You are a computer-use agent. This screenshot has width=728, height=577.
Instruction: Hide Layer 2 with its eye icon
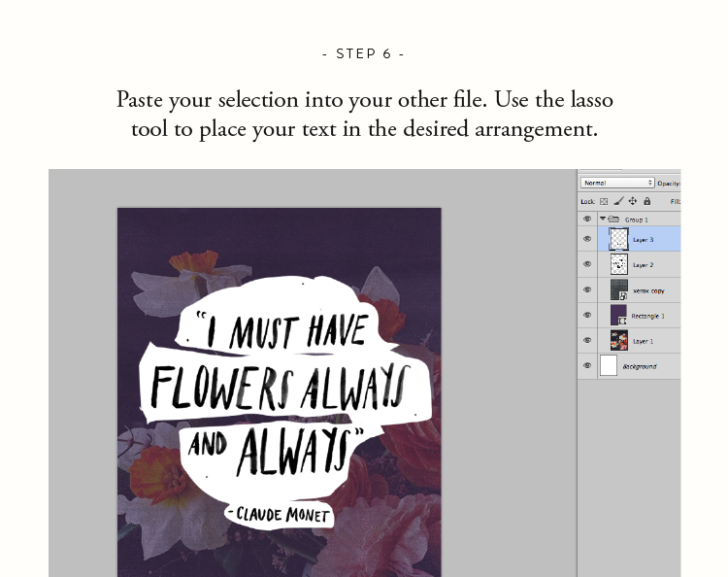(587, 264)
